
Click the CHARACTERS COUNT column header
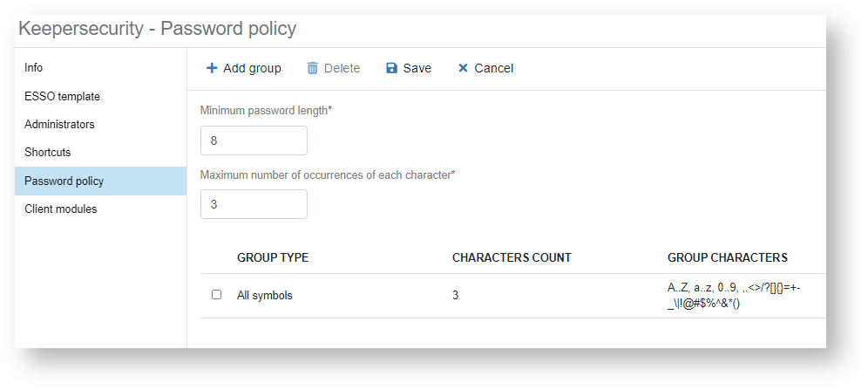coord(512,257)
